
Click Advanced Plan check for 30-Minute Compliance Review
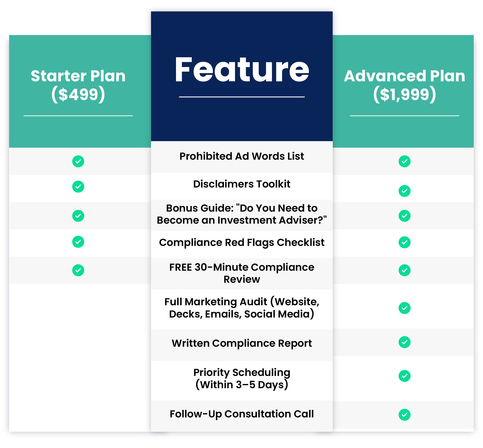(x=404, y=270)
